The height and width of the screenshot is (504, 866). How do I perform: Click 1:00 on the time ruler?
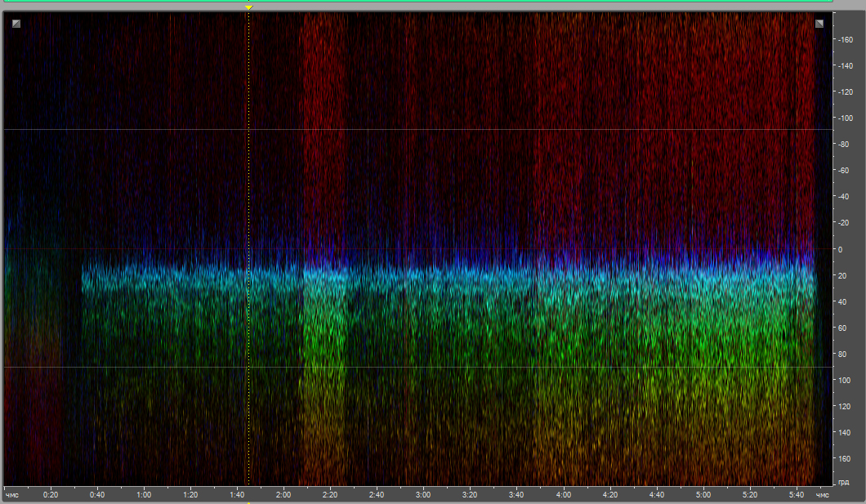click(144, 495)
